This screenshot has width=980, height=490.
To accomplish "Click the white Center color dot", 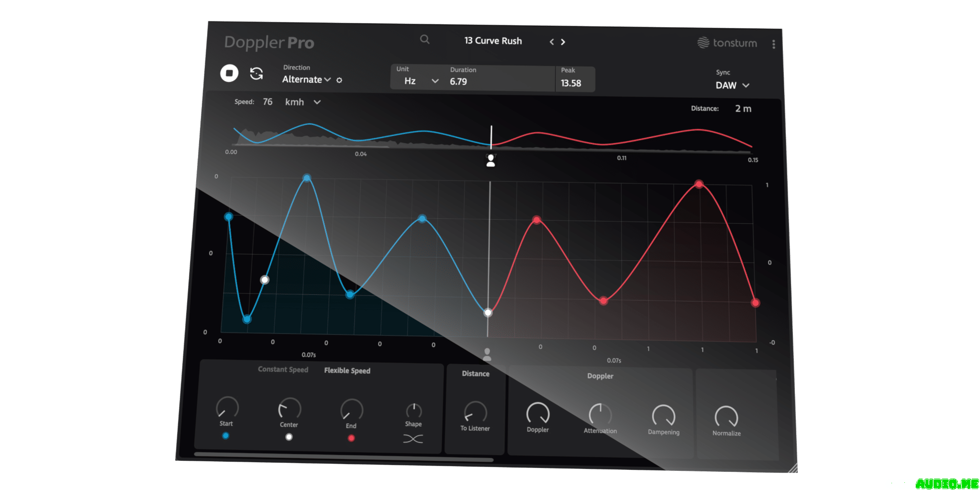I will coord(289,437).
